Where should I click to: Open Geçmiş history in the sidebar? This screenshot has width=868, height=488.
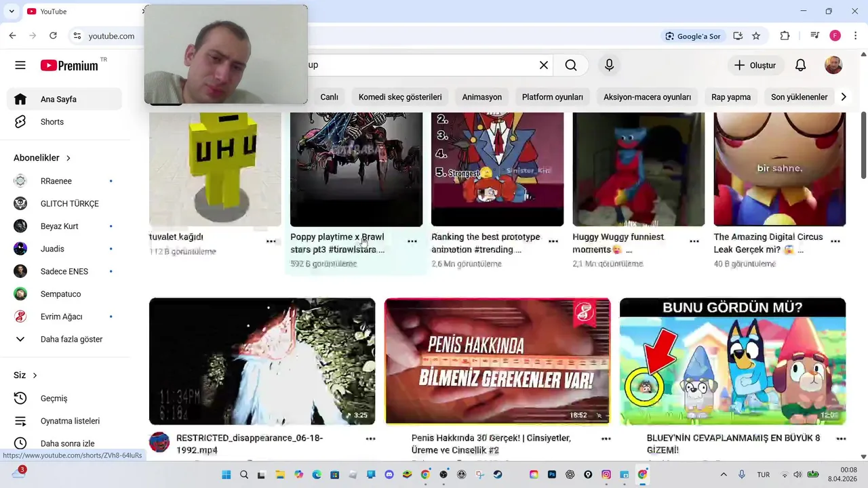tap(64, 399)
